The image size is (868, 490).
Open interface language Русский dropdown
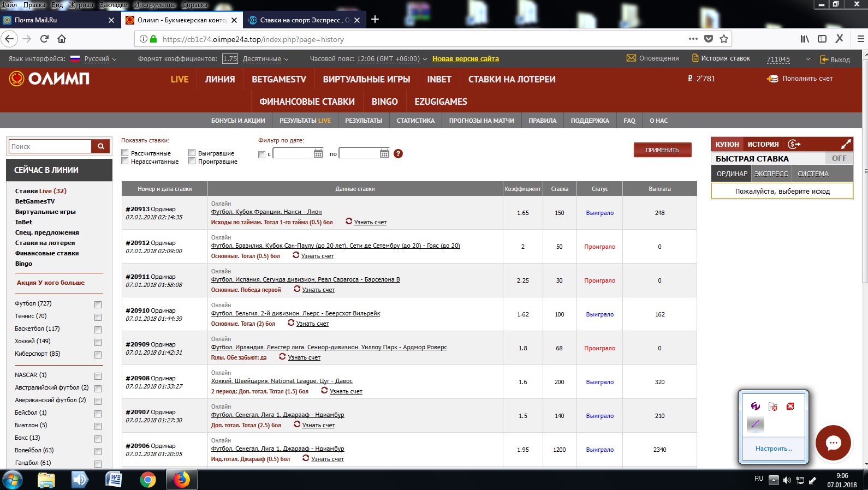pyautogui.click(x=100, y=59)
